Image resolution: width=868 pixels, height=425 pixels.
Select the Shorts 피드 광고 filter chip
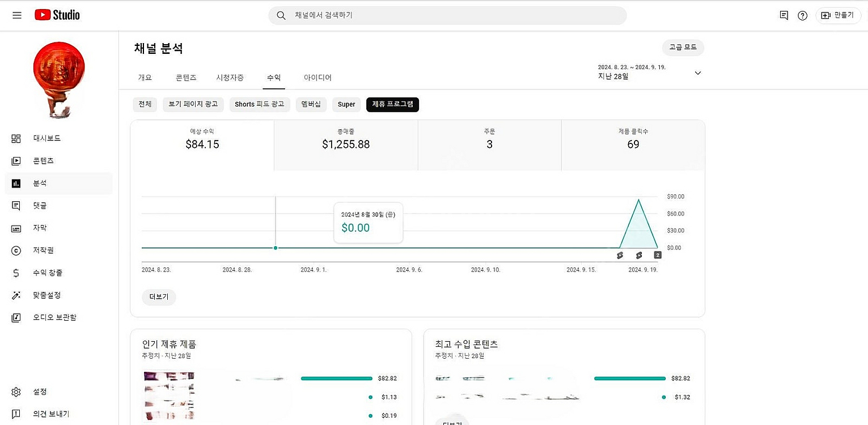point(260,104)
